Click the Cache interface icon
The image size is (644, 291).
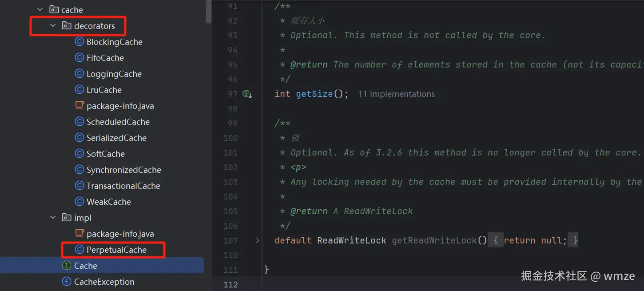pos(67,266)
